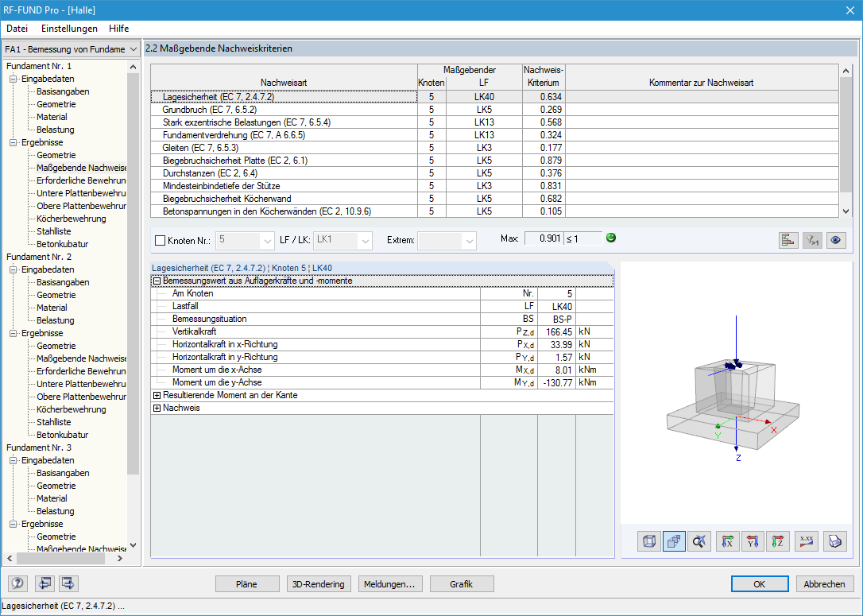Viewport: 863px width, 616px height.
Task: Click the Moment um die y-Achse row
Action: tap(382, 382)
